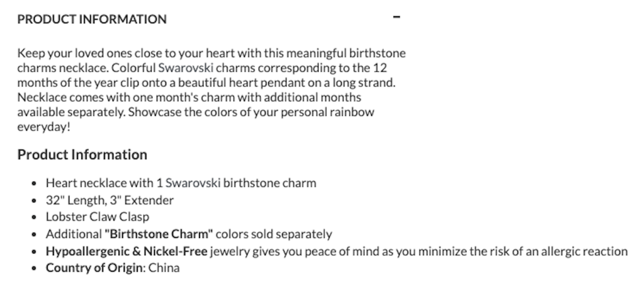
Task: Click the bold "Product Information" subheading
Action: click(x=82, y=155)
